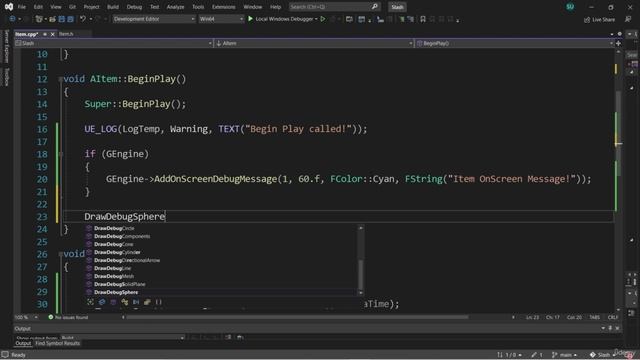
Task: Click the No issues found indicator
Action: (x=68, y=317)
